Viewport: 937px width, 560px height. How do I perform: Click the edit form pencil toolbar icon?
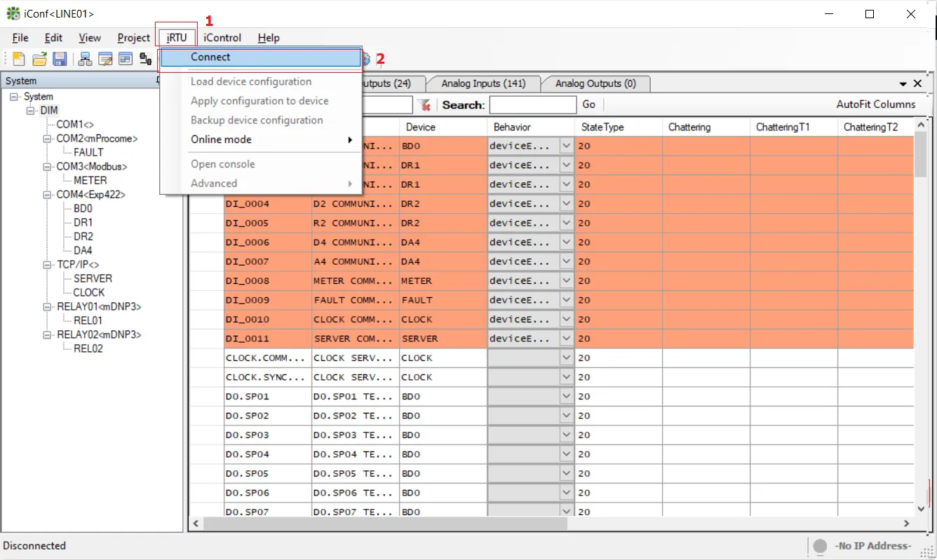(106, 59)
